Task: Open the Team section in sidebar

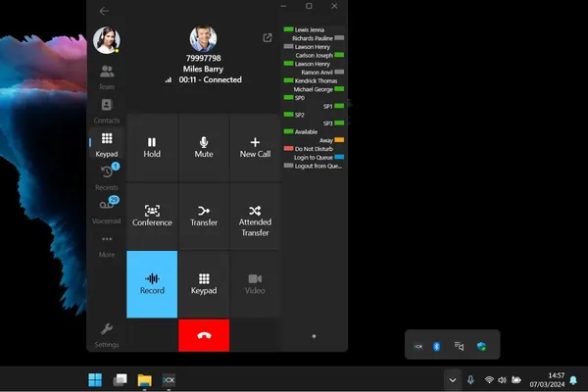Action: point(107,77)
